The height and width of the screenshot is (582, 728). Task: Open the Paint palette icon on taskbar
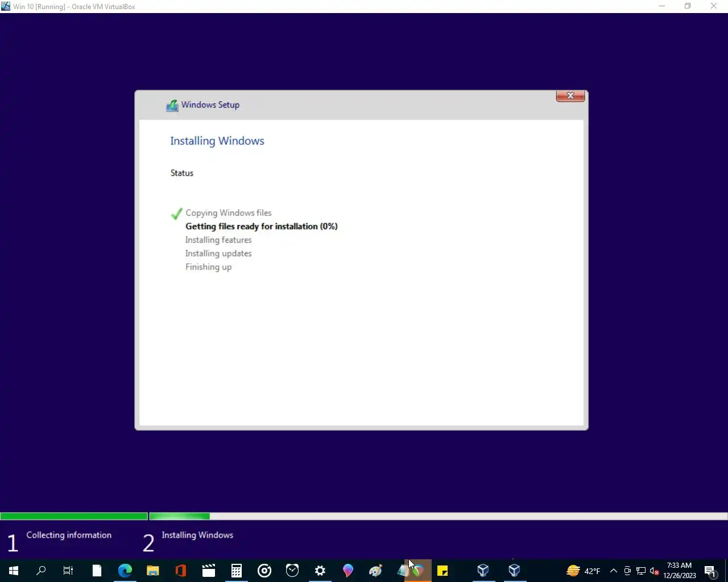point(375,571)
